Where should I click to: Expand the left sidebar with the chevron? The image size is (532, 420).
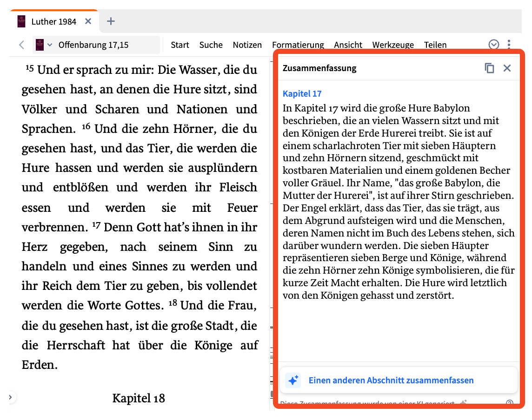point(11,397)
